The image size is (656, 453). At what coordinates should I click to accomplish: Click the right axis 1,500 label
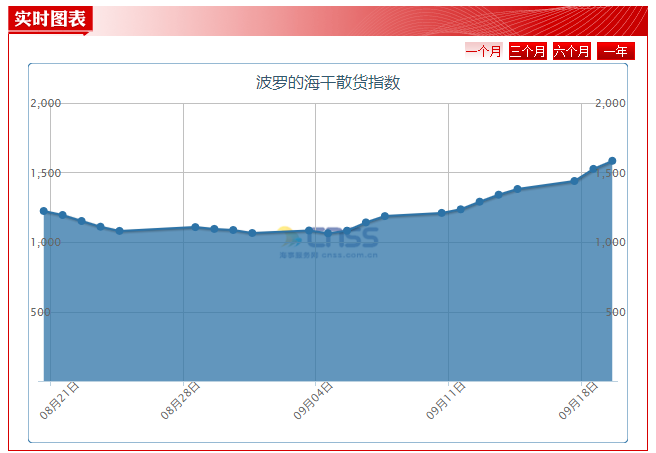[611, 173]
